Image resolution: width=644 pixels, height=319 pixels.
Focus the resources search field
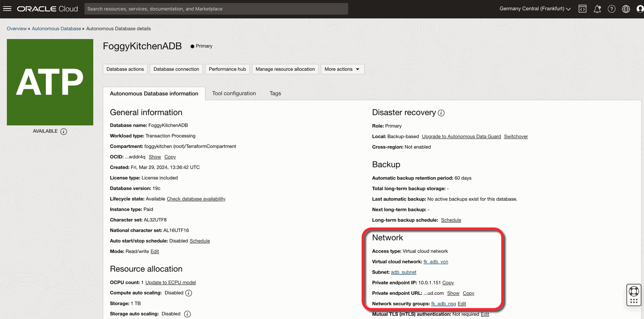tap(216, 9)
